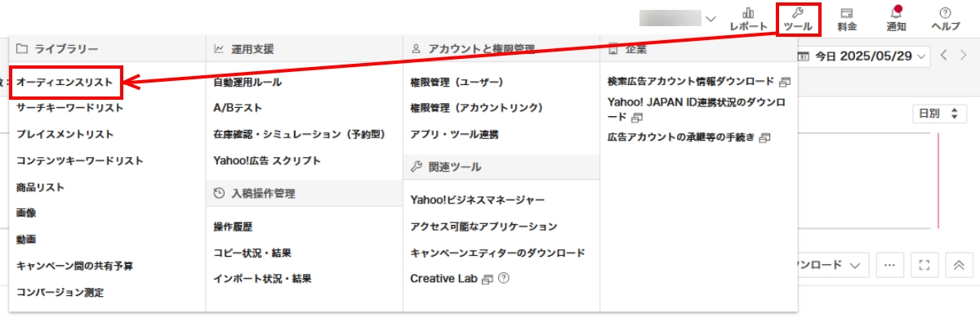Open the ヘルプ help icon

[946, 19]
